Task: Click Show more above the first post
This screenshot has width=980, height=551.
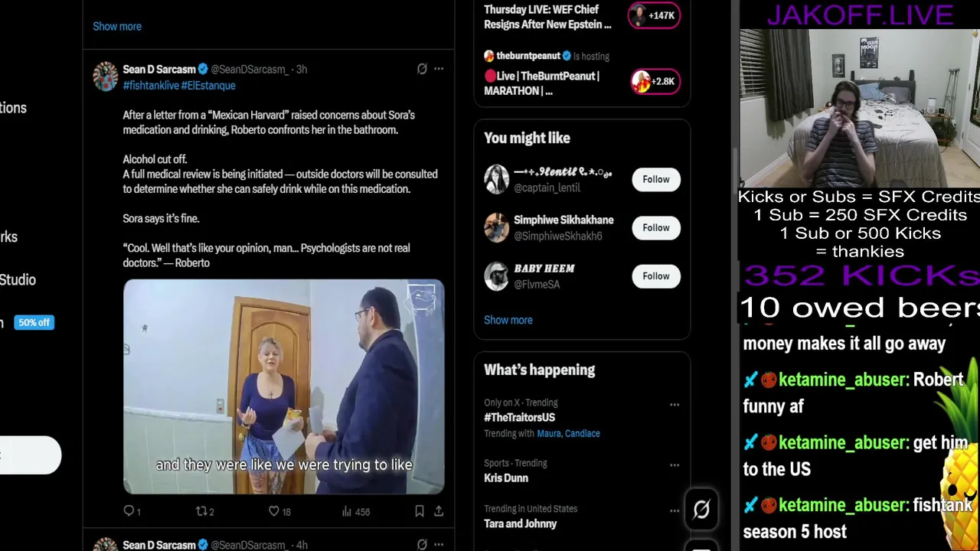Action: (x=117, y=26)
